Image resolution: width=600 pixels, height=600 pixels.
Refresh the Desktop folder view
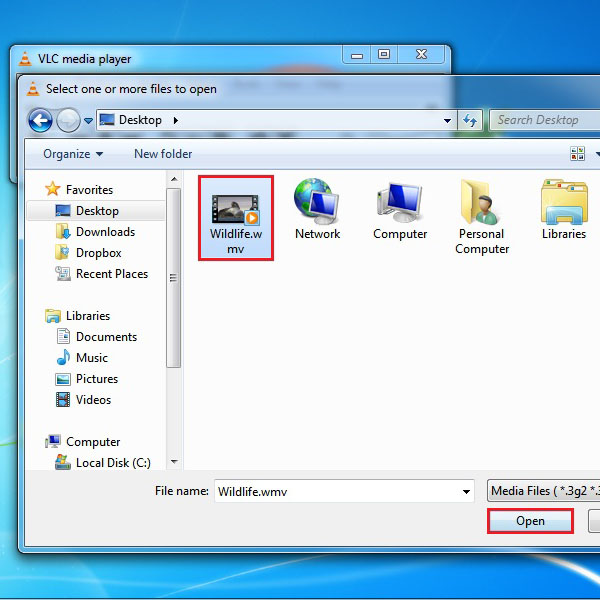[470, 120]
